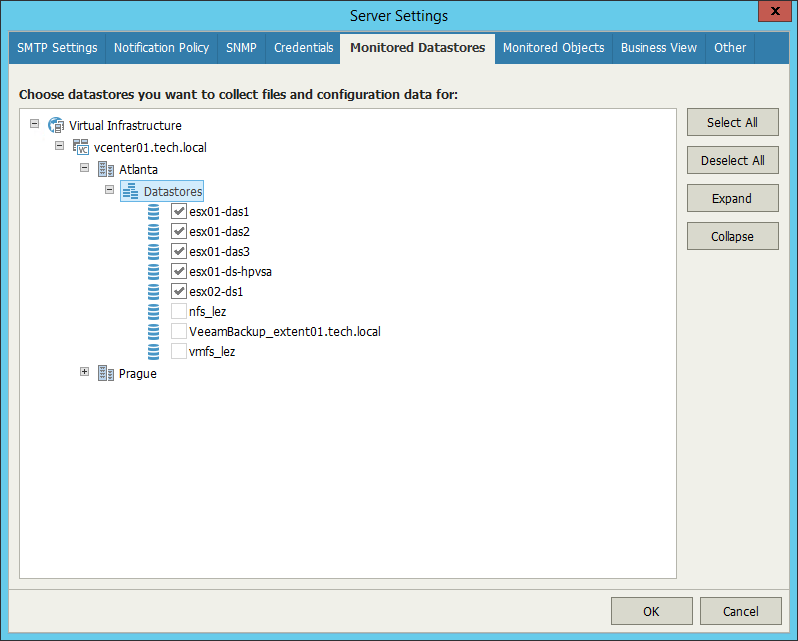Uncheck the esx01-ds-hpvsa checkbox
Image resolution: width=798 pixels, height=641 pixels.
coord(179,271)
